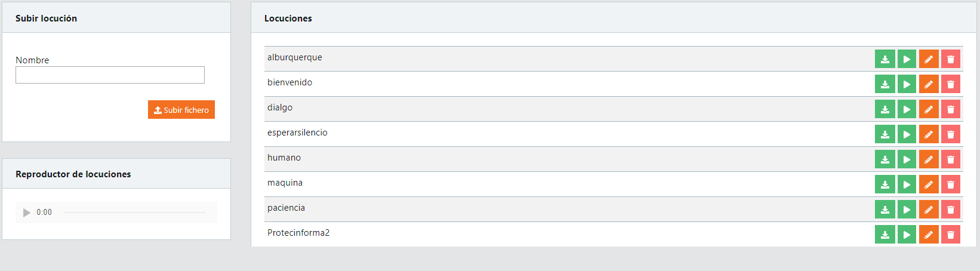This screenshot has width=980, height=271.
Task: Download the paciencia recording
Action: [885, 210]
